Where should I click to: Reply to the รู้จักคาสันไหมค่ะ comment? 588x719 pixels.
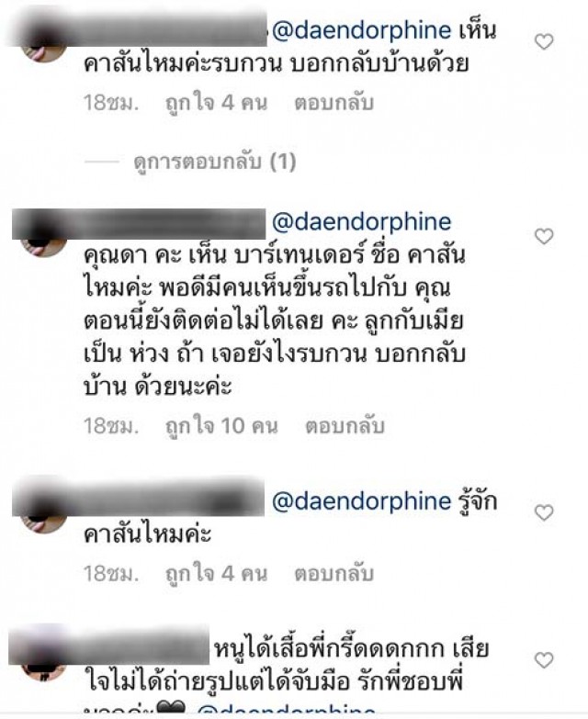pos(334,574)
